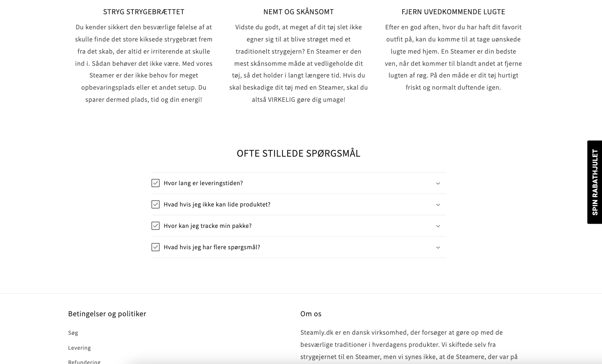The image size is (602, 364).
Task: Click the checkmark icon beside the track package question
Action: 156,226
